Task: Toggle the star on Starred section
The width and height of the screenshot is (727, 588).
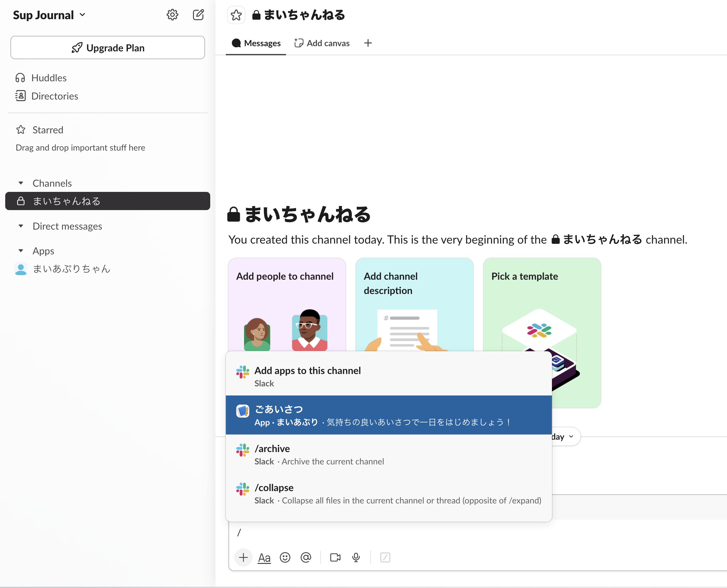Action: pos(21,130)
